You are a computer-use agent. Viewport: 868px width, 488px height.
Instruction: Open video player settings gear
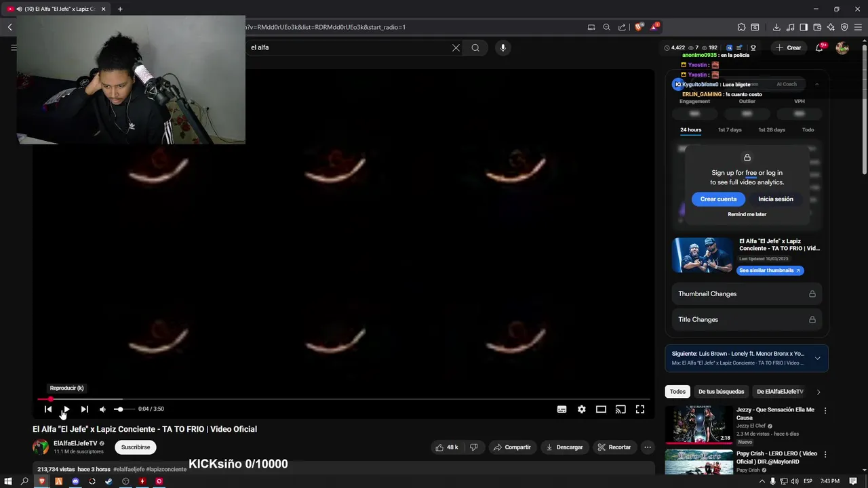[x=581, y=409]
